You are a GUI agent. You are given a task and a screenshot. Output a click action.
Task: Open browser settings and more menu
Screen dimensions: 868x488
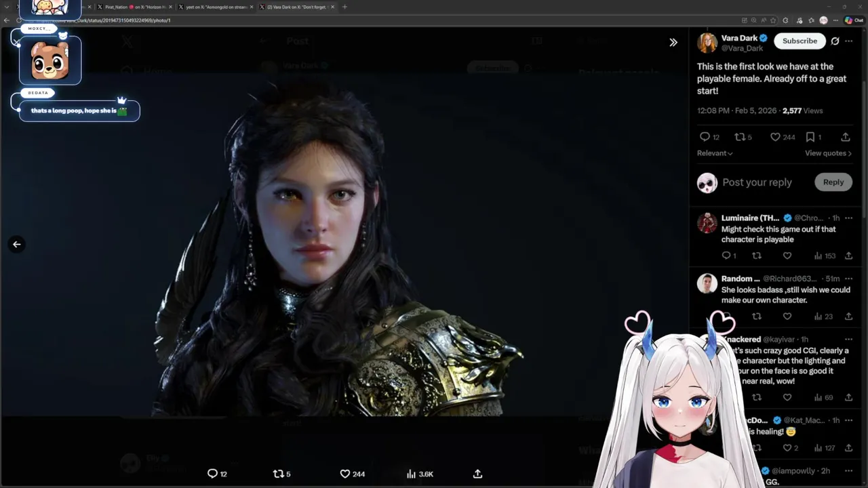[835, 20]
